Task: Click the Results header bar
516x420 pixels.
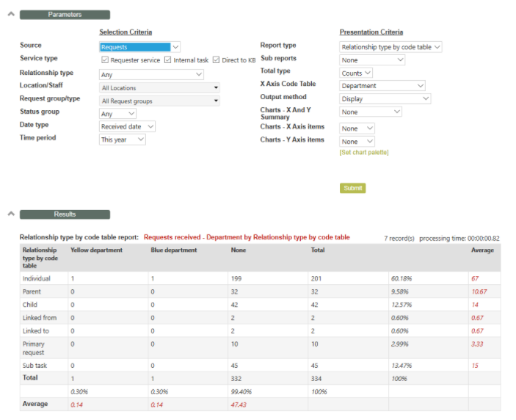Action: pos(65,214)
